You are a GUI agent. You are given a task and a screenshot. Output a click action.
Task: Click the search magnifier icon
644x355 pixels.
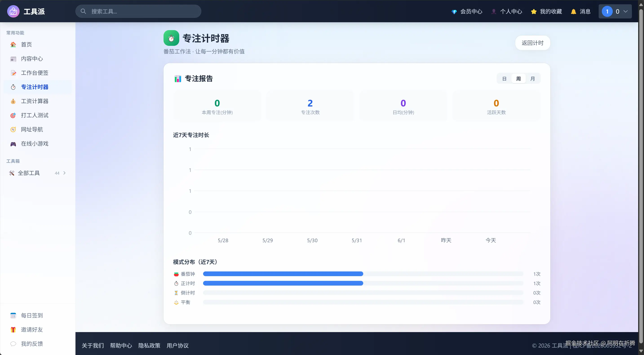[x=83, y=11]
